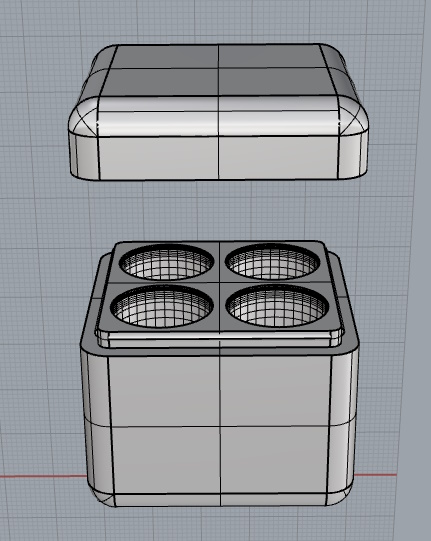431x541 pixels.
Task: Select the box's bottom filleted front edge
Action: click(220, 500)
